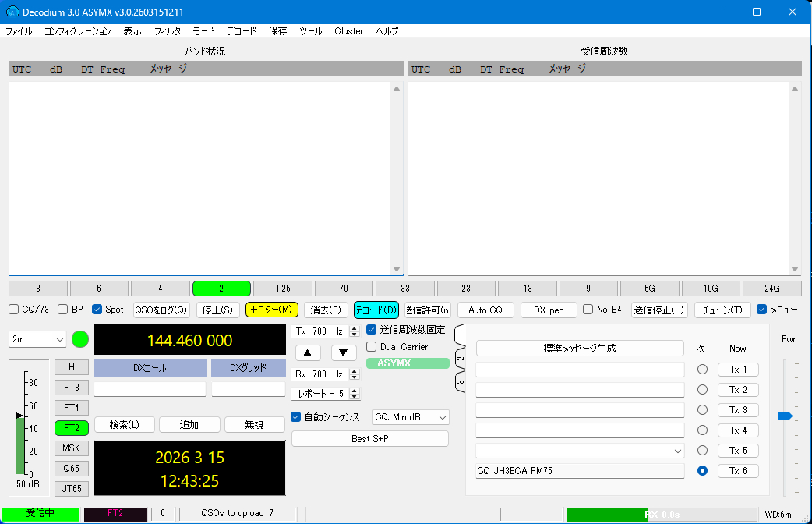Click the Pwr slider handle
Viewport: 812px width, 524px height.
[785, 416]
